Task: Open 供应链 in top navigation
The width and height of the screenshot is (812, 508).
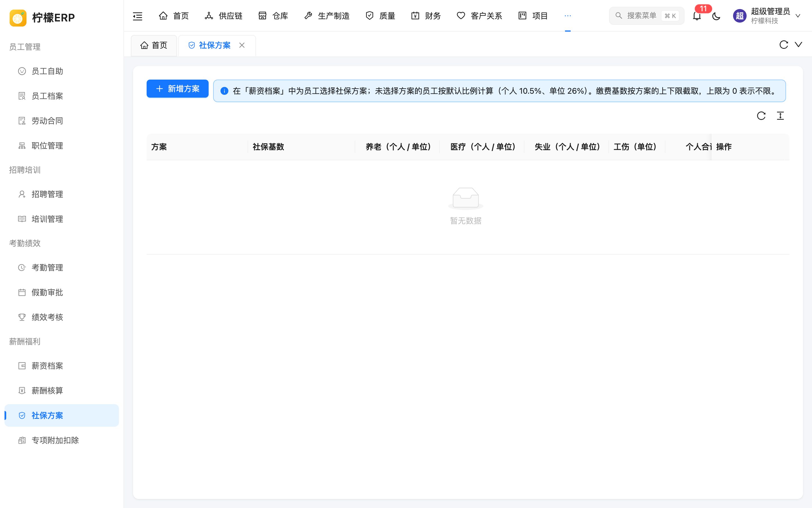Action: 224,16
